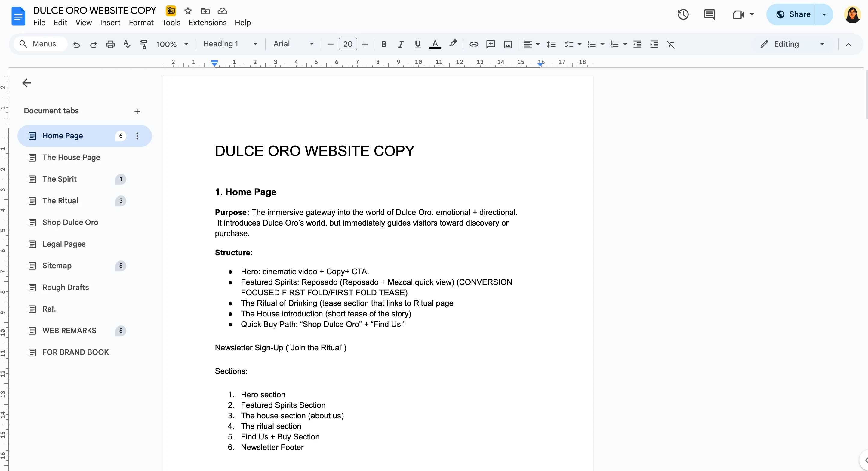Image resolution: width=868 pixels, height=471 pixels.
Task: Toggle italic formatting
Action: [x=400, y=44]
